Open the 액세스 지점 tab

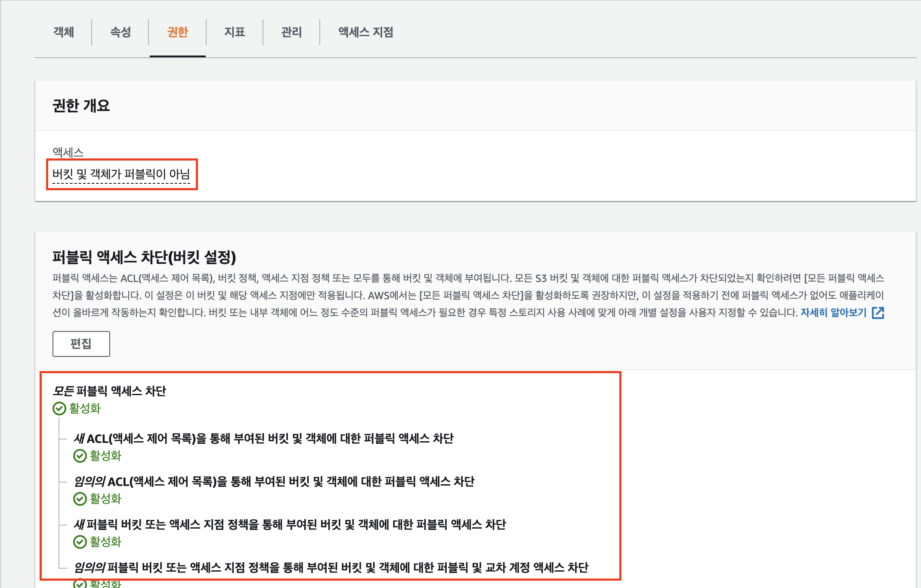[365, 32]
